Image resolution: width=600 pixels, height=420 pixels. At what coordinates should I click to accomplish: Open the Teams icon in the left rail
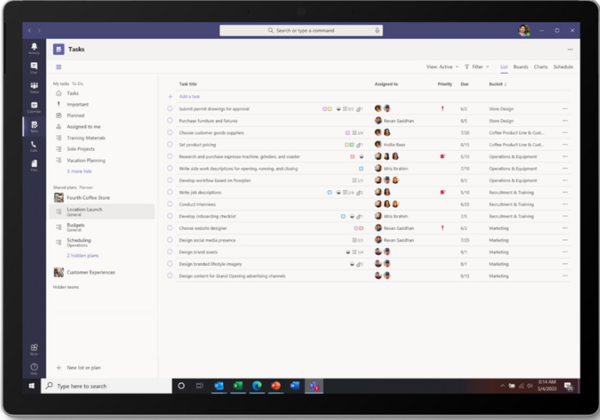pos(34,87)
